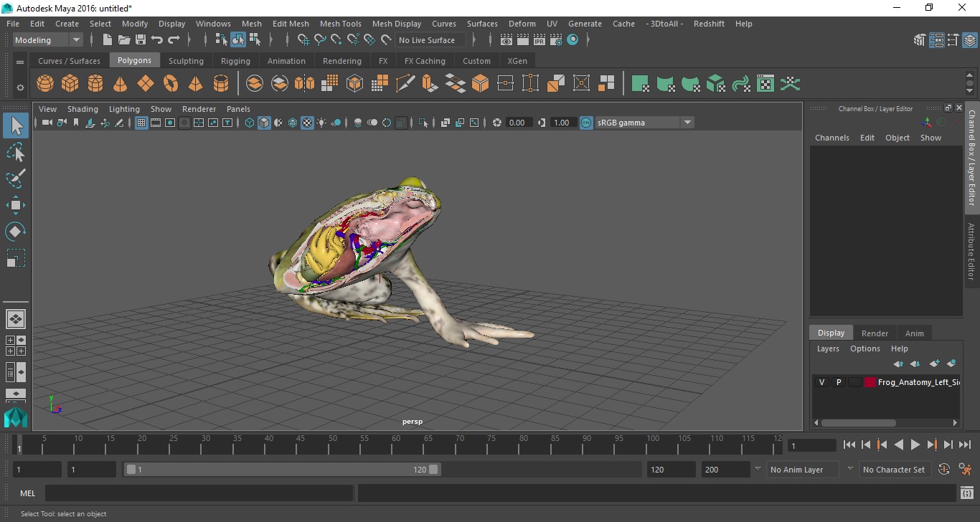Create a polygon torus from shelf

[171, 84]
